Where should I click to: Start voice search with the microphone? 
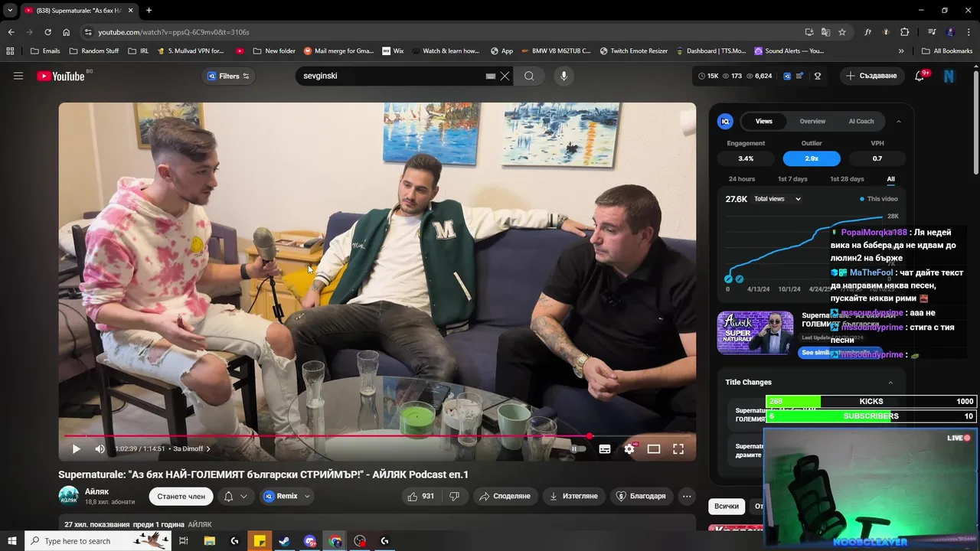563,76
